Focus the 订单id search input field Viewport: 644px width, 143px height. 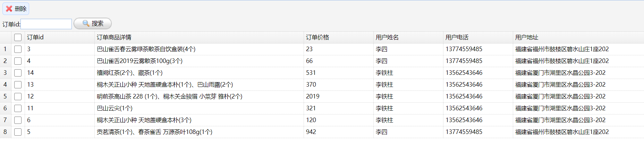(x=46, y=24)
